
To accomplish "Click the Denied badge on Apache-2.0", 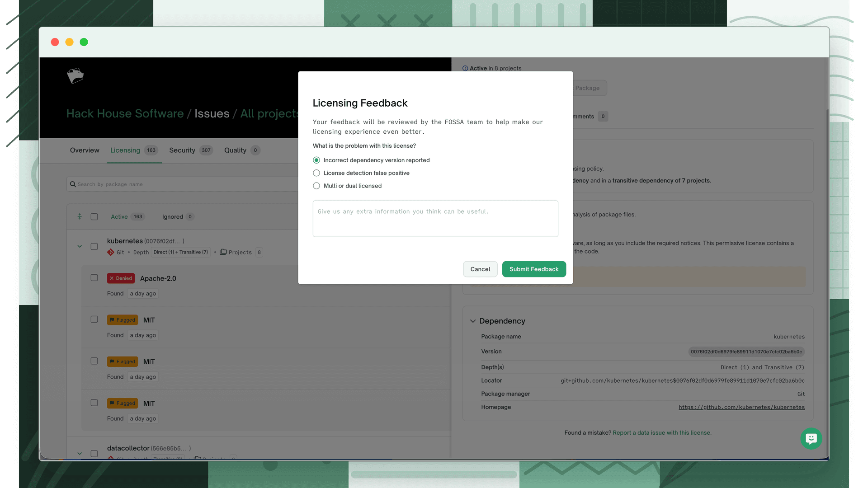I will click(x=121, y=278).
